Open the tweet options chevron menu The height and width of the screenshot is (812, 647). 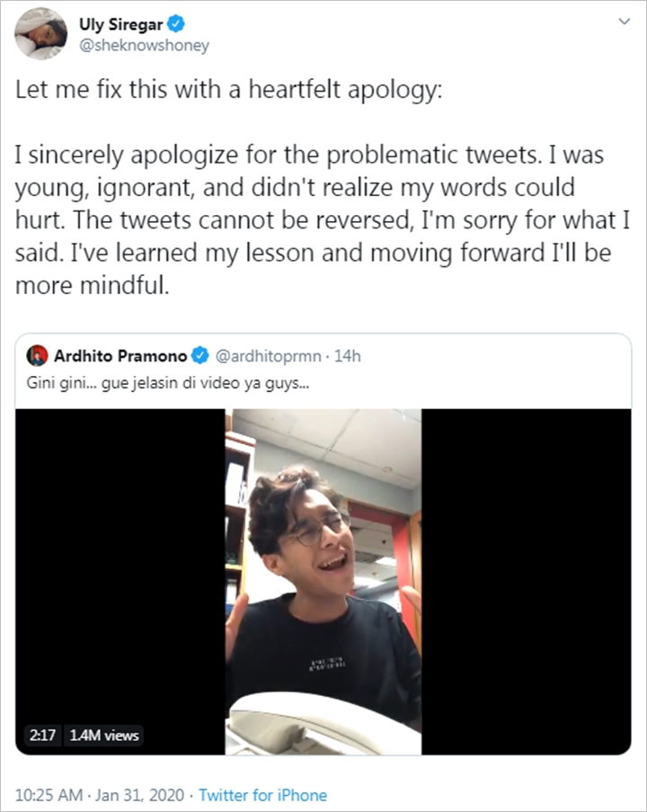tap(627, 25)
